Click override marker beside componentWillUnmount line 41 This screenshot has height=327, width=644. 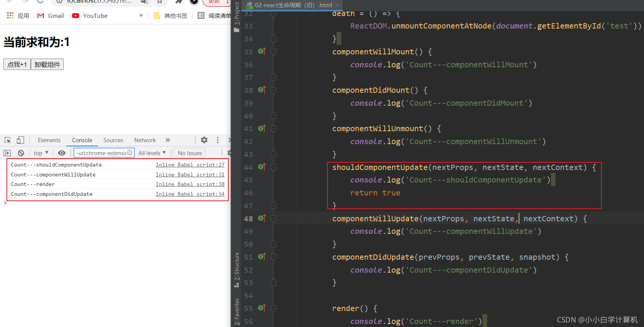pos(262,128)
